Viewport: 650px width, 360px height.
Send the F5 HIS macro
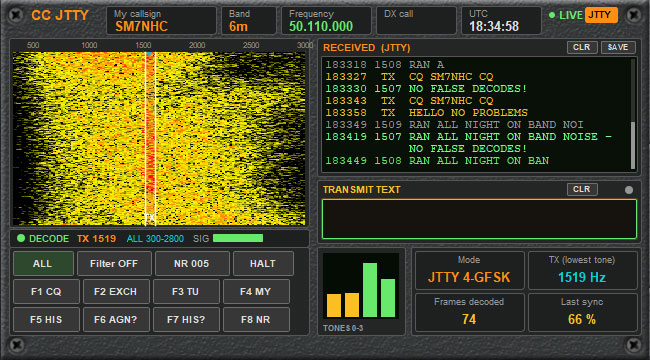[46, 320]
